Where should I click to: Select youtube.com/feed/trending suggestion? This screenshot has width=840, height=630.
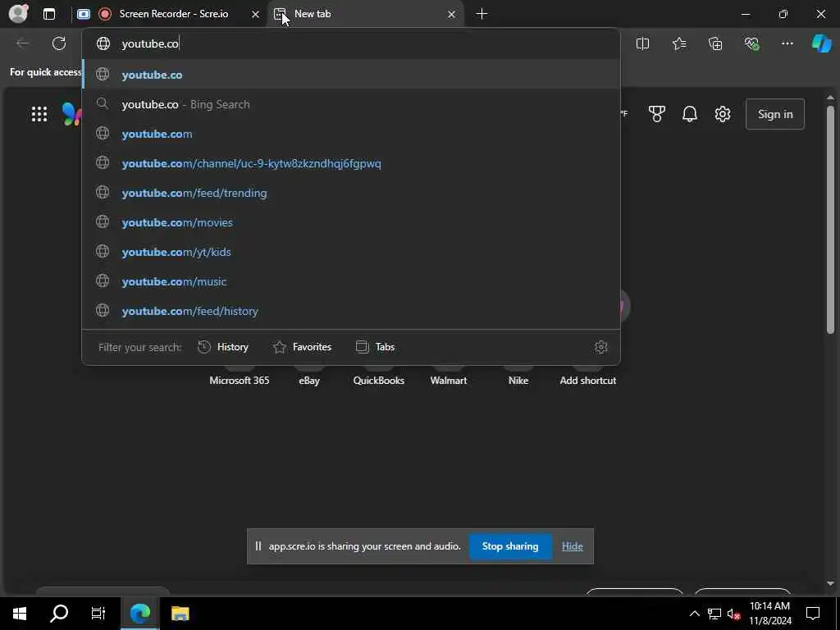tap(351, 193)
